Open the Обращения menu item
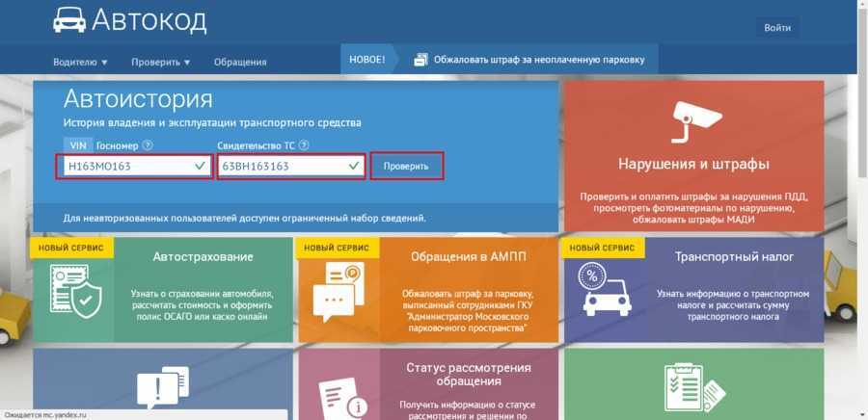Image resolution: width=868 pixels, height=420 pixels. [240, 63]
